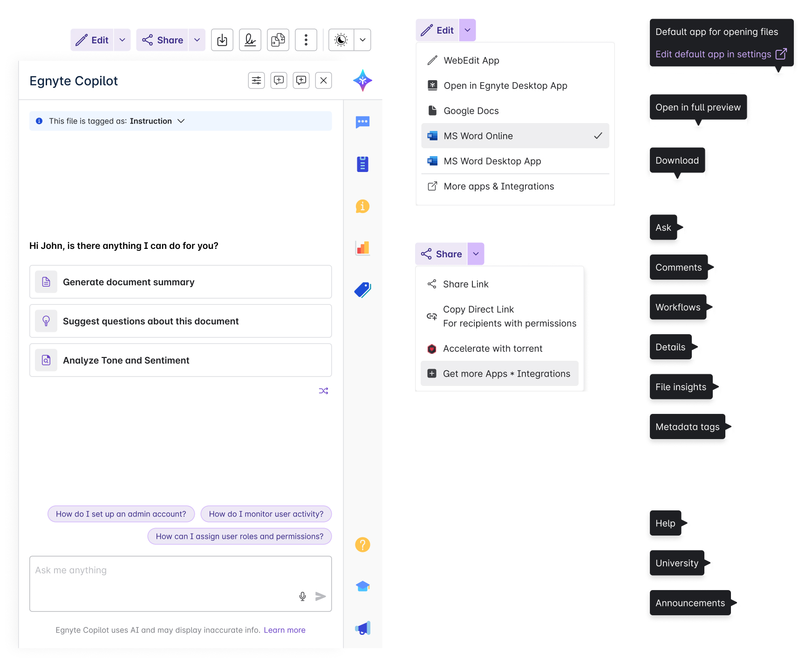Open the Share dropdown arrow in the toolbar
The height and width of the screenshot is (667, 812).
tap(197, 40)
